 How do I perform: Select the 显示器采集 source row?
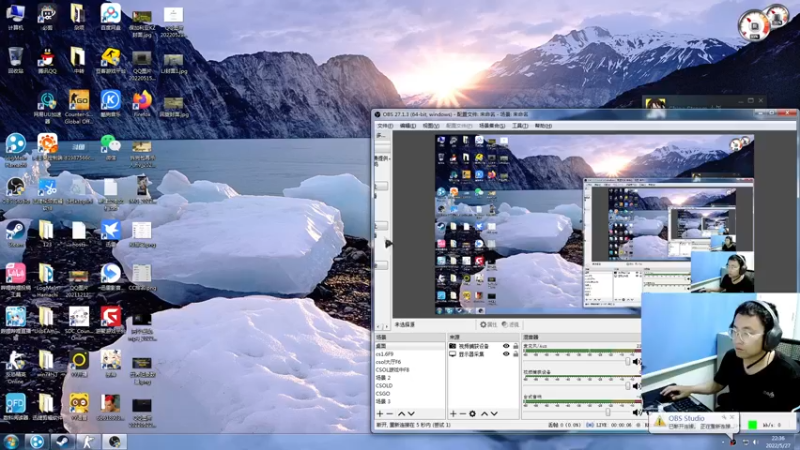click(484, 354)
